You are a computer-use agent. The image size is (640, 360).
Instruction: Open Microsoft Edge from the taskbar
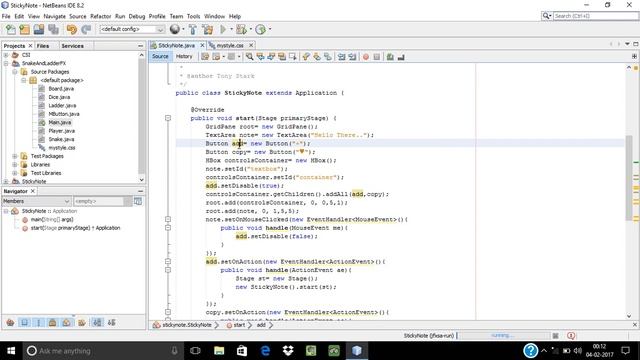point(265,351)
